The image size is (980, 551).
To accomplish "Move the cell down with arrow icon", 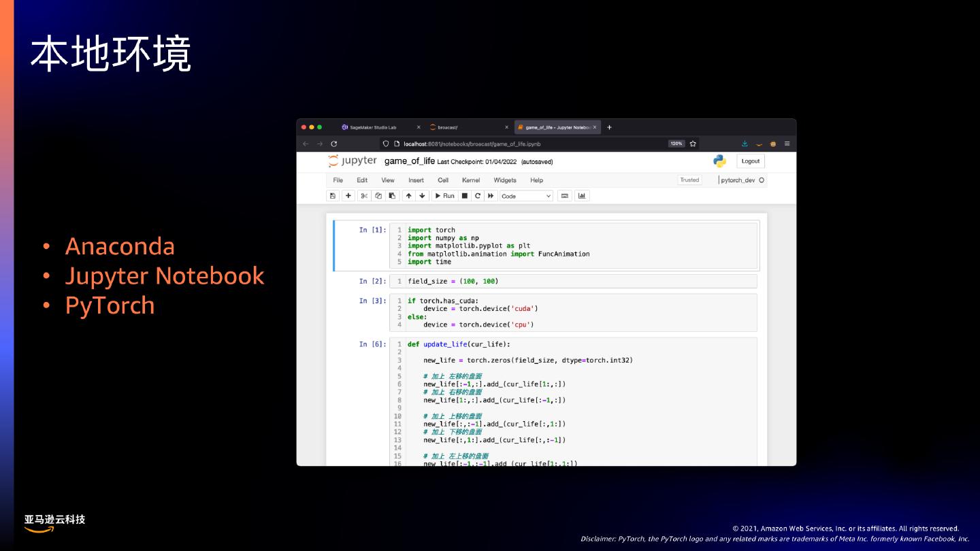I will (422, 196).
